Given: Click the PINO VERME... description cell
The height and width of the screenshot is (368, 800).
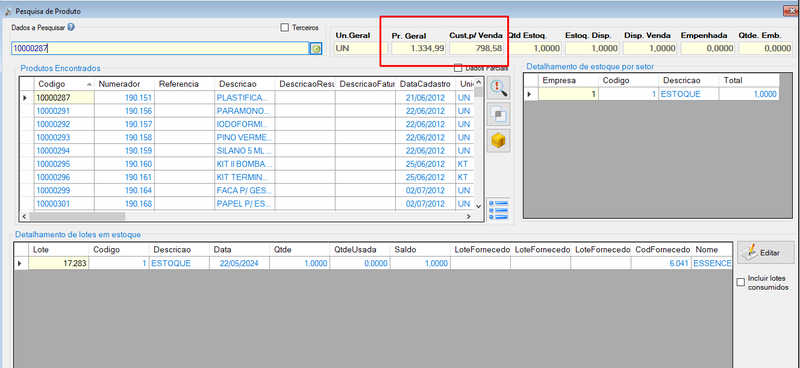Looking at the screenshot, I should 244,137.
